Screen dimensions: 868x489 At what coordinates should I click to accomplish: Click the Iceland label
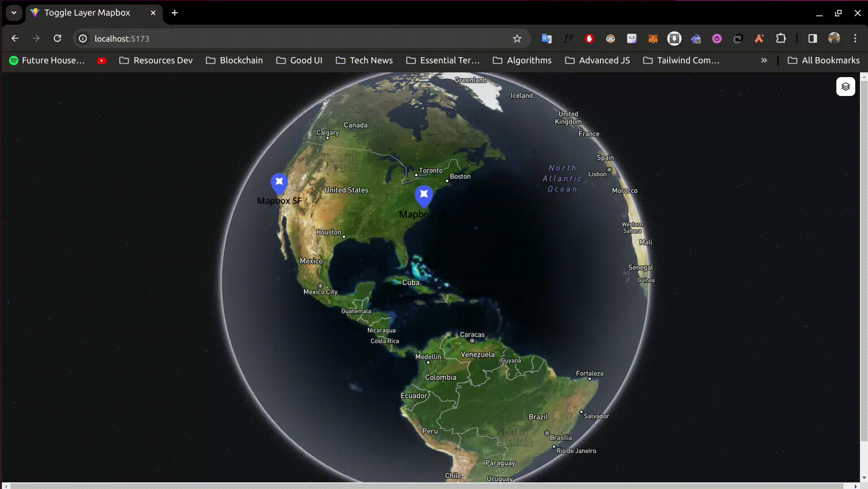pyautogui.click(x=521, y=96)
